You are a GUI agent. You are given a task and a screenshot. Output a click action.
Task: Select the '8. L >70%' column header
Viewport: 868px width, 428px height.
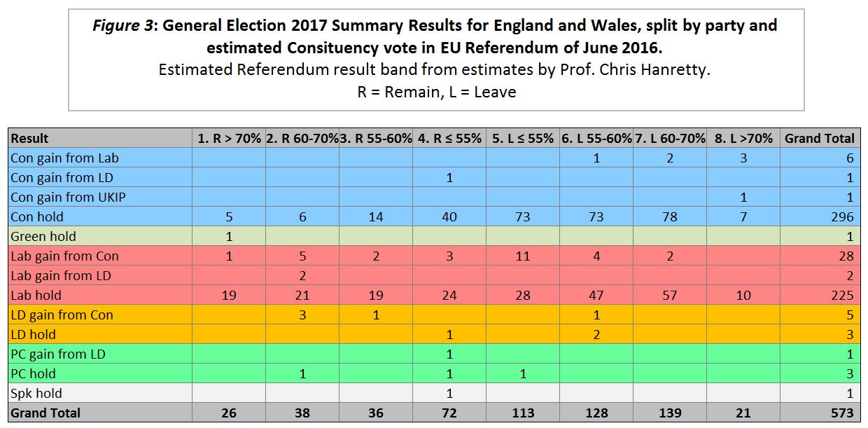(x=743, y=138)
